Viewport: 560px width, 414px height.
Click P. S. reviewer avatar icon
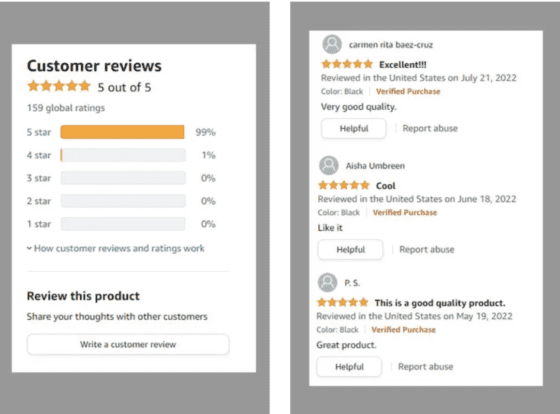pos(327,283)
